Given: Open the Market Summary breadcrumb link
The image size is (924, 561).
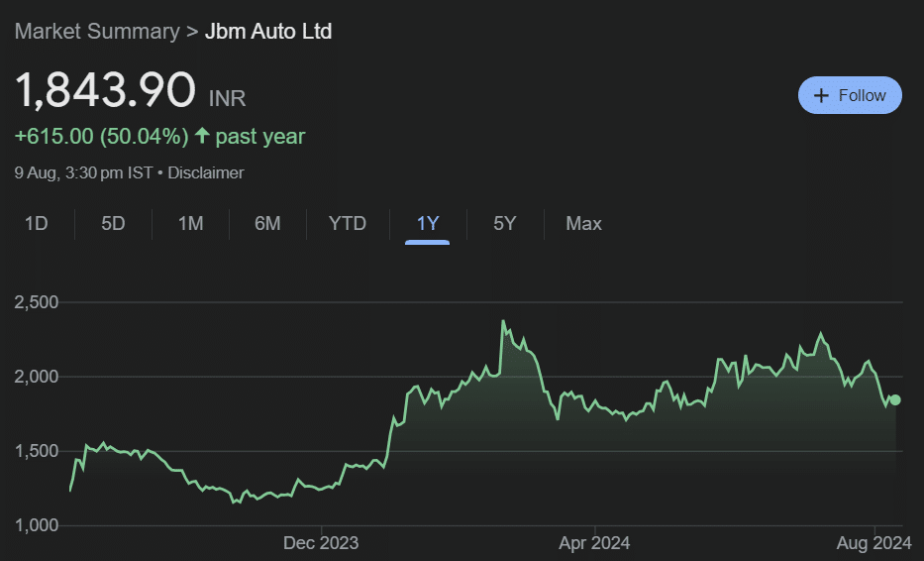Looking at the screenshot, I should click(x=97, y=32).
